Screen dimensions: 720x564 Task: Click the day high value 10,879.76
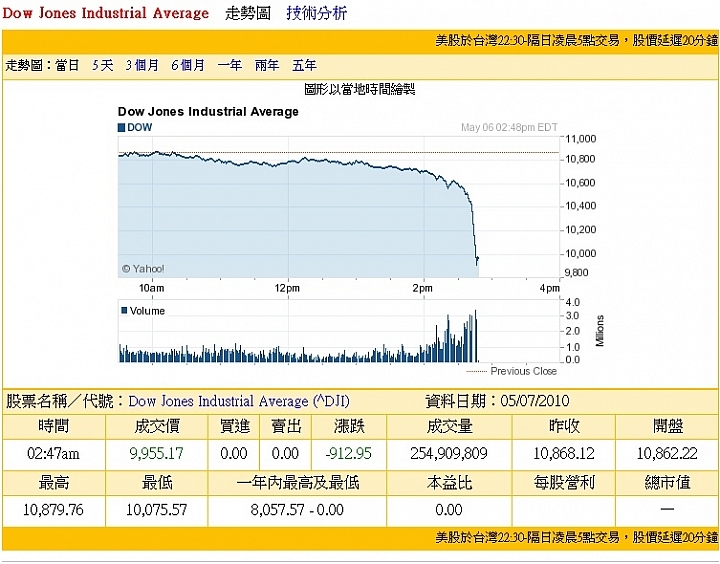[53, 510]
